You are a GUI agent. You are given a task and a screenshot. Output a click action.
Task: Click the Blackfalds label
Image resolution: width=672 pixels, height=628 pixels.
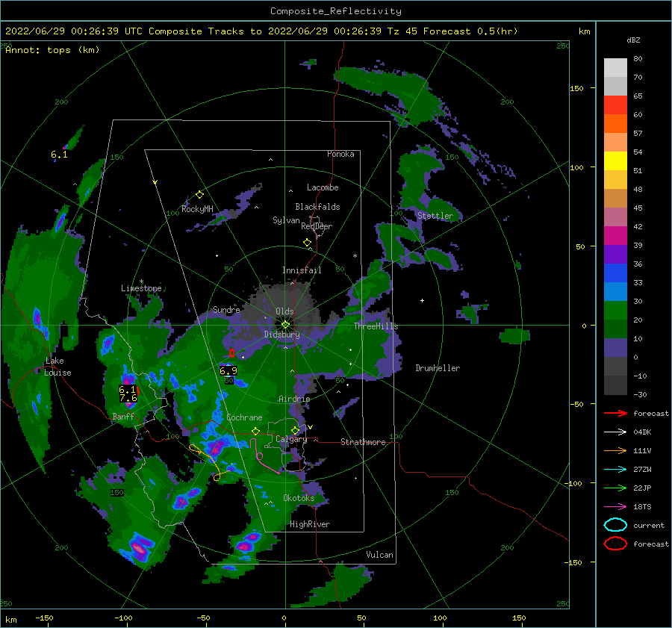coord(317,207)
